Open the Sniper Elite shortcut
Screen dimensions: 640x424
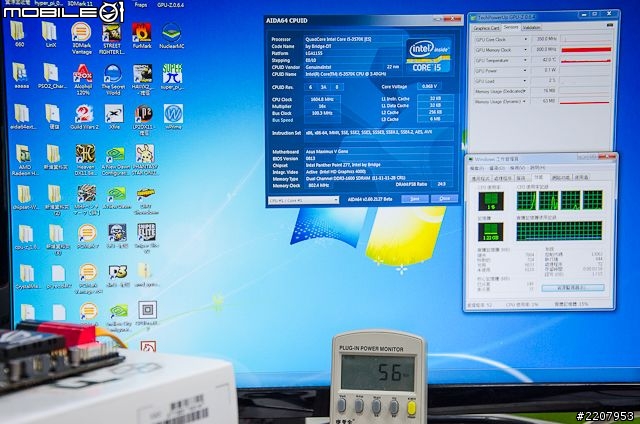click(146, 238)
